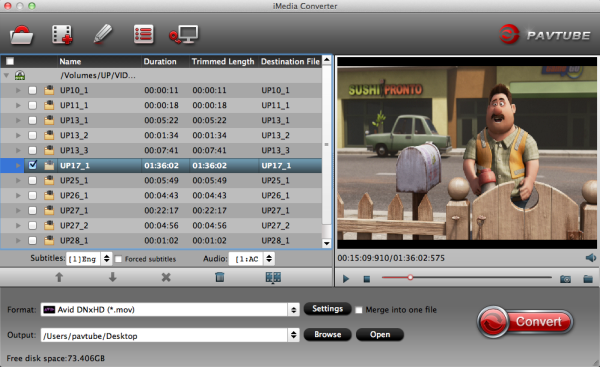Click the Avid DNxHD format icon
Viewport: 600px width, 367px height.
click(x=49, y=310)
